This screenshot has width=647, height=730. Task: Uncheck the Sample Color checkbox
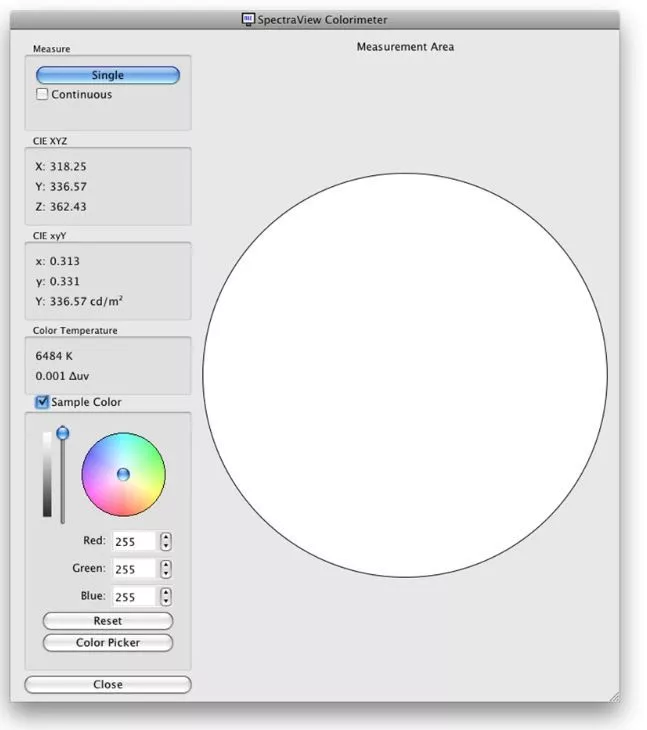[x=42, y=402]
